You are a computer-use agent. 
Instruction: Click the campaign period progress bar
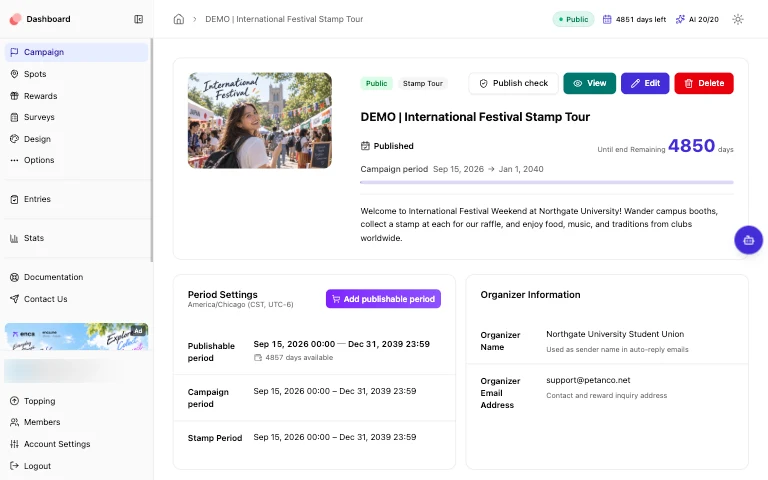click(x=547, y=182)
